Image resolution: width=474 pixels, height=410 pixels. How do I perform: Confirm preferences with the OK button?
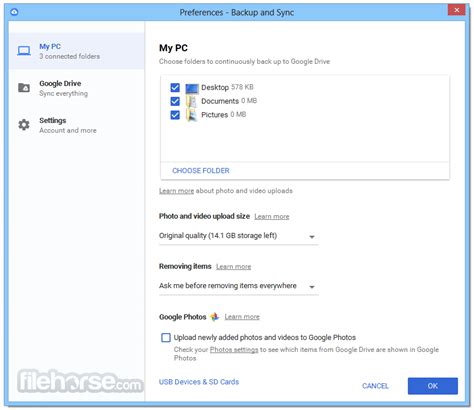433,386
